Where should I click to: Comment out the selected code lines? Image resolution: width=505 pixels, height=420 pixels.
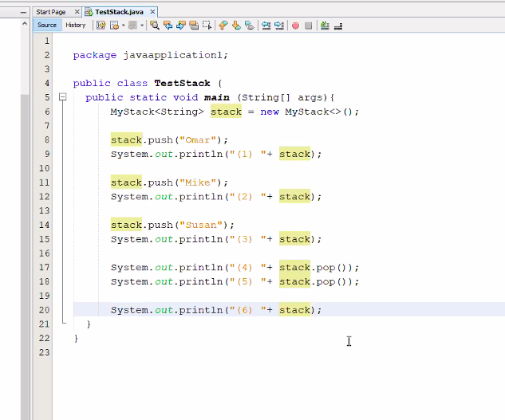pyautogui.click(x=325, y=25)
